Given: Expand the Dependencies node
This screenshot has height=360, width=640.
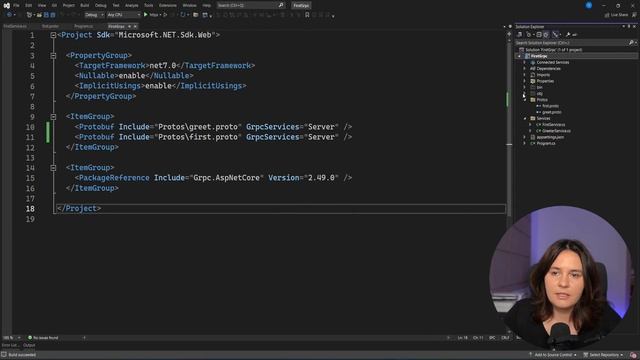Looking at the screenshot, I should click(525, 69).
